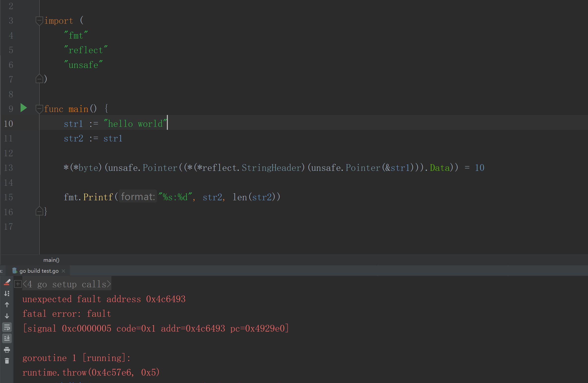588x383 pixels.
Task: Toggle scroll to end of console
Action: click(7, 338)
